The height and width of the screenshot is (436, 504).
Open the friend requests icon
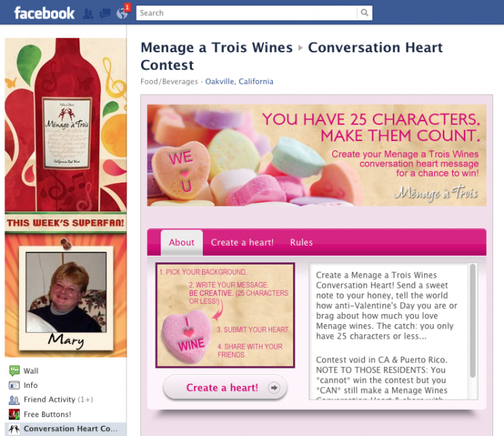(x=88, y=14)
